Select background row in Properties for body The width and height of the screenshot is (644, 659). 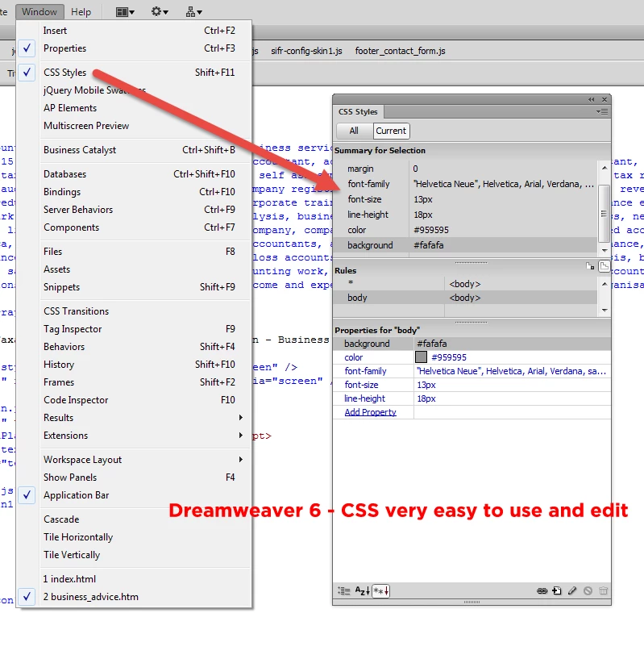[x=472, y=344]
